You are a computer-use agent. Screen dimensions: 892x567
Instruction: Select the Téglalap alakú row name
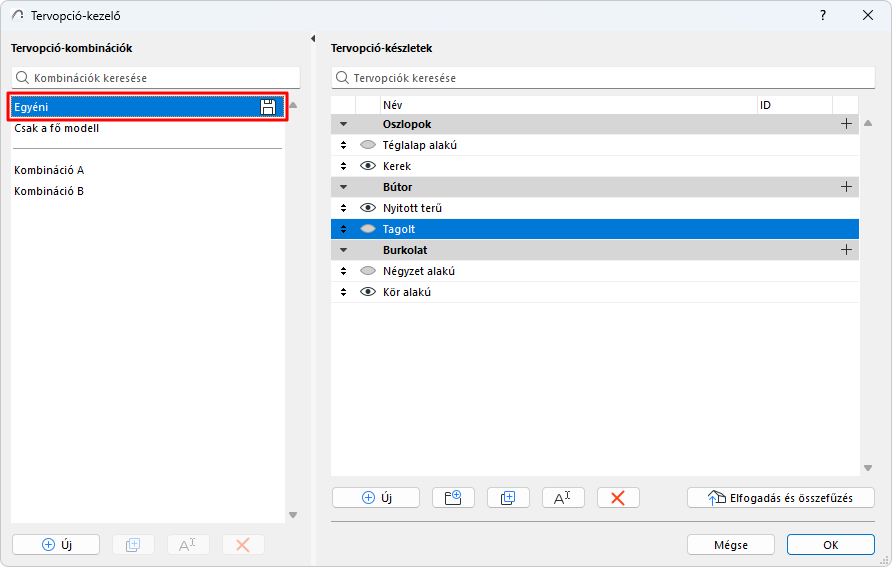click(x=420, y=145)
